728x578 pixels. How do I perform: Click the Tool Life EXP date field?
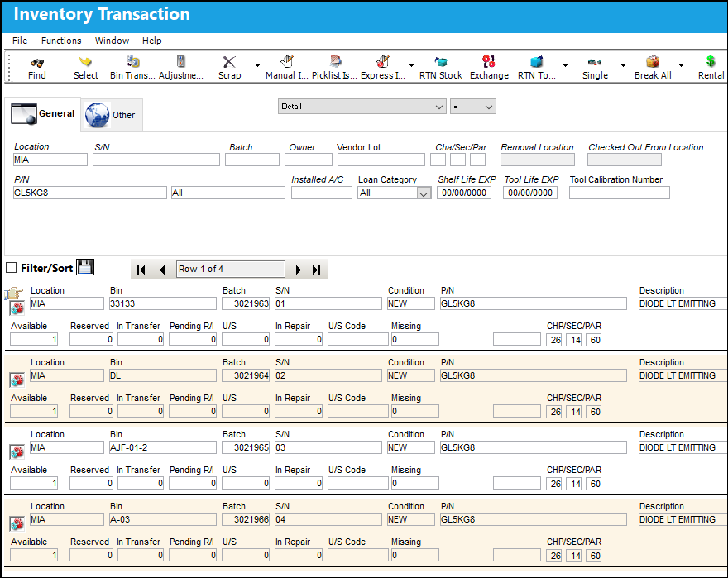(529, 193)
